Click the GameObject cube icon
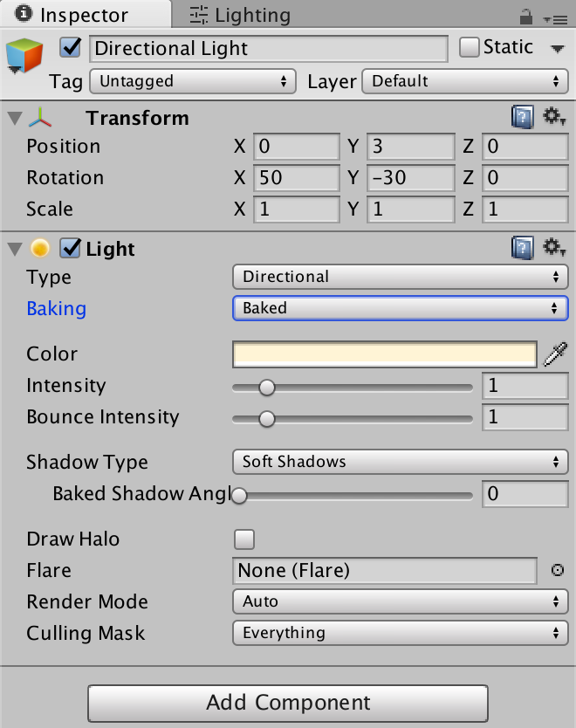 coord(24,56)
